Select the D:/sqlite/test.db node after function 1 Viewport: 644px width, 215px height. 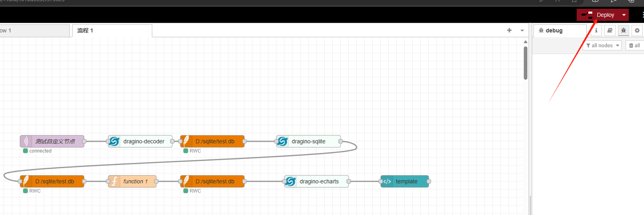point(212,181)
